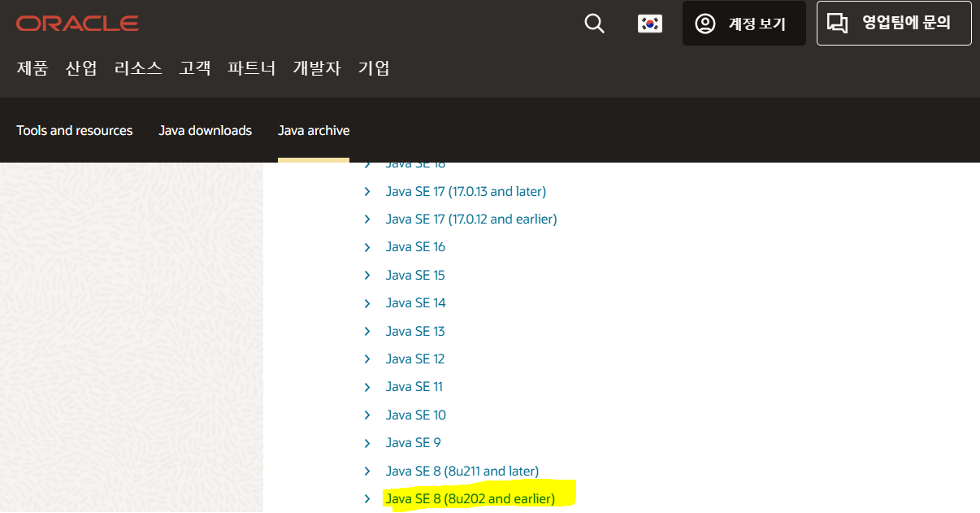
Task: Open Java SE 17 (17.0.13 and later) link
Action: point(466,191)
